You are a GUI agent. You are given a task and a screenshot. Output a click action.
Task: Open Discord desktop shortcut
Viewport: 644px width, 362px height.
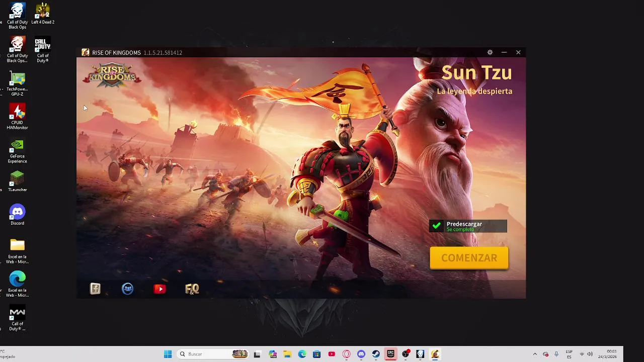coord(17,215)
